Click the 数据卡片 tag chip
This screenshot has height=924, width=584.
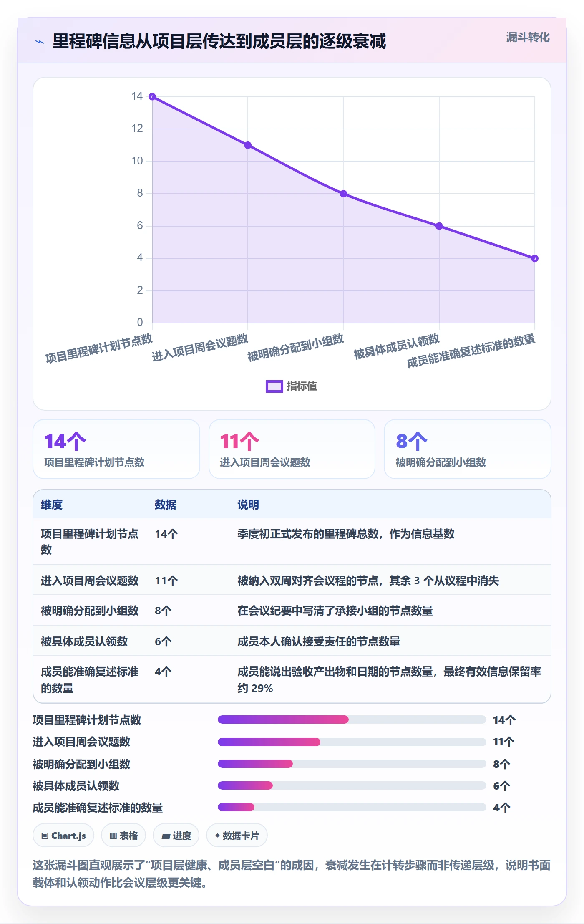237,836
